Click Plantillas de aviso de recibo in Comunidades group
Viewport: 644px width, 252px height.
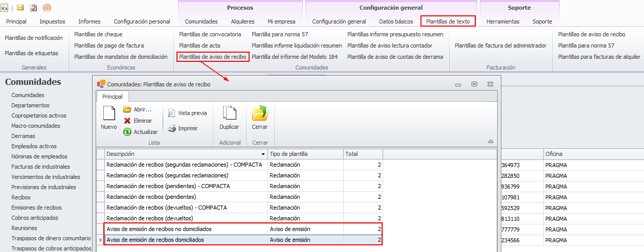click(213, 57)
